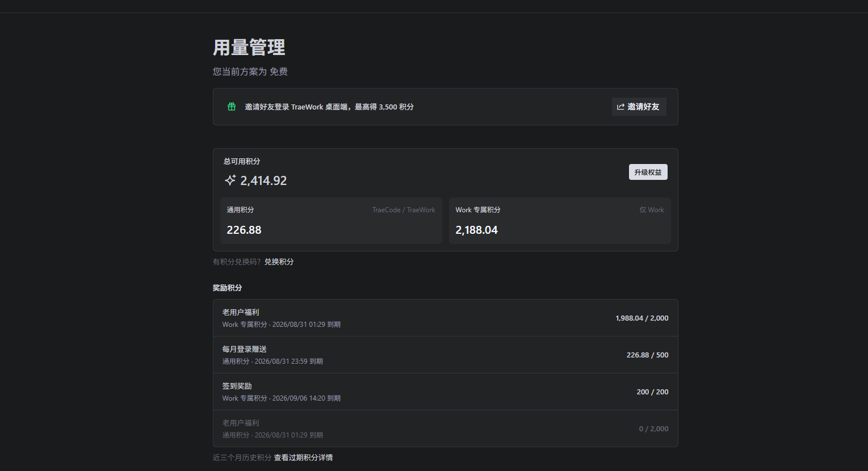The width and height of the screenshot is (868, 471).
Task: Click the 您当前方案为 免费 plan text
Action: (x=250, y=72)
